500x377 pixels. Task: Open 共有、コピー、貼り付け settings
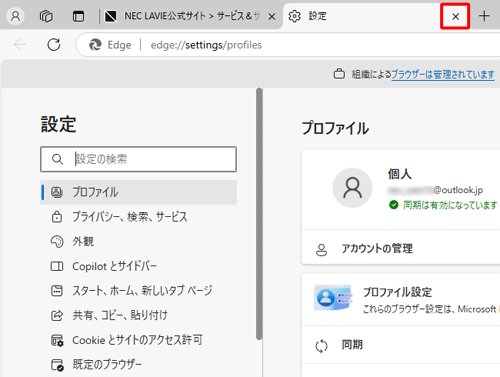click(139, 315)
